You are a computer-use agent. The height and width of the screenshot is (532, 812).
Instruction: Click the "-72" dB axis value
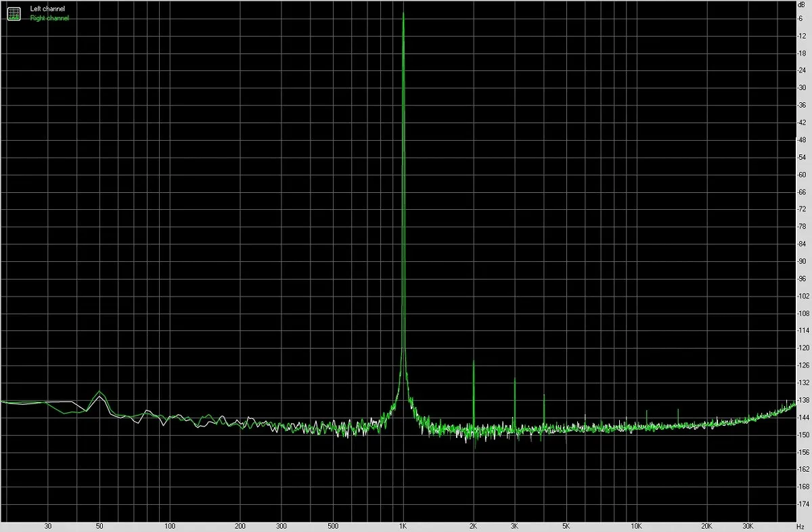point(803,209)
